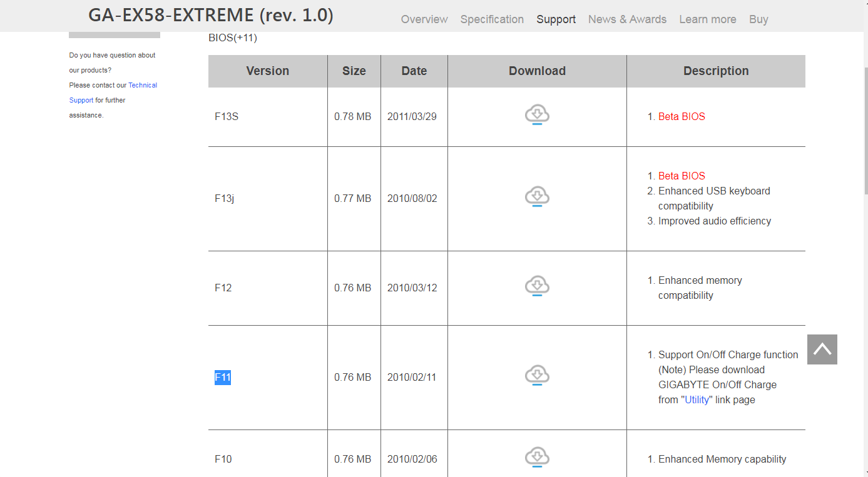Click the date 2010/03/12
The image size is (868, 477).
click(412, 288)
